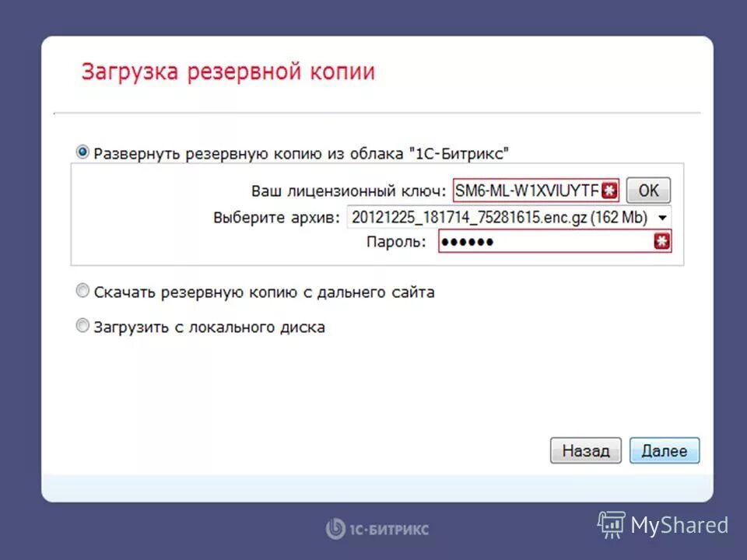Focus the password field

coord(555,241)
